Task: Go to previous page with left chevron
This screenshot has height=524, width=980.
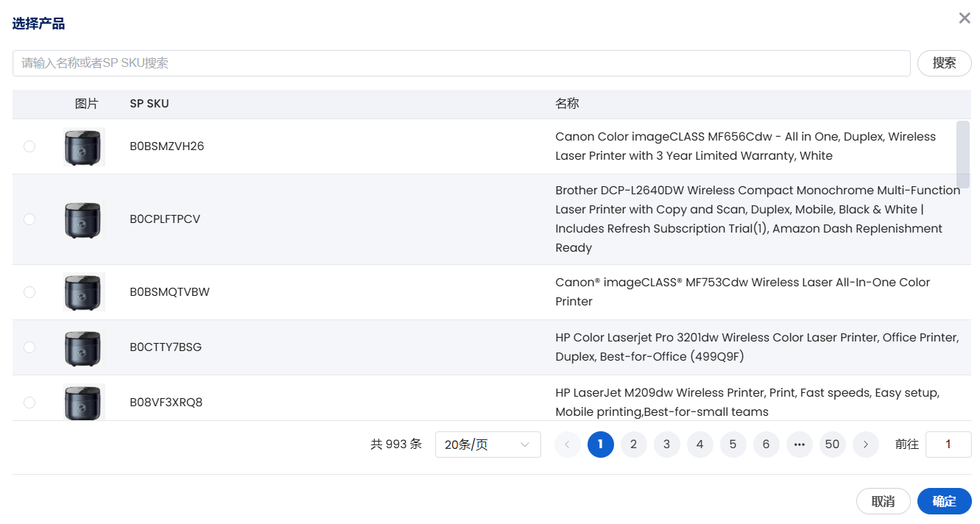Action: pos(568,445)
